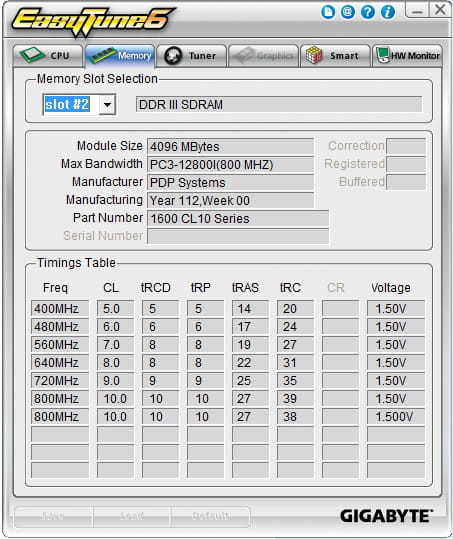Click the 480MHz frequency cell
The width and height of the screenshot is (453, 539).
point(60,326)
